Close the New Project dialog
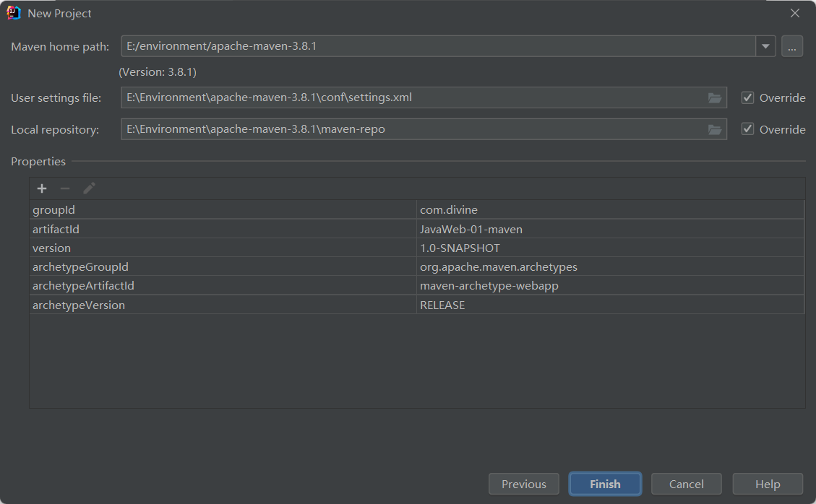The image size is (816, 504). [x=794, y=14]
